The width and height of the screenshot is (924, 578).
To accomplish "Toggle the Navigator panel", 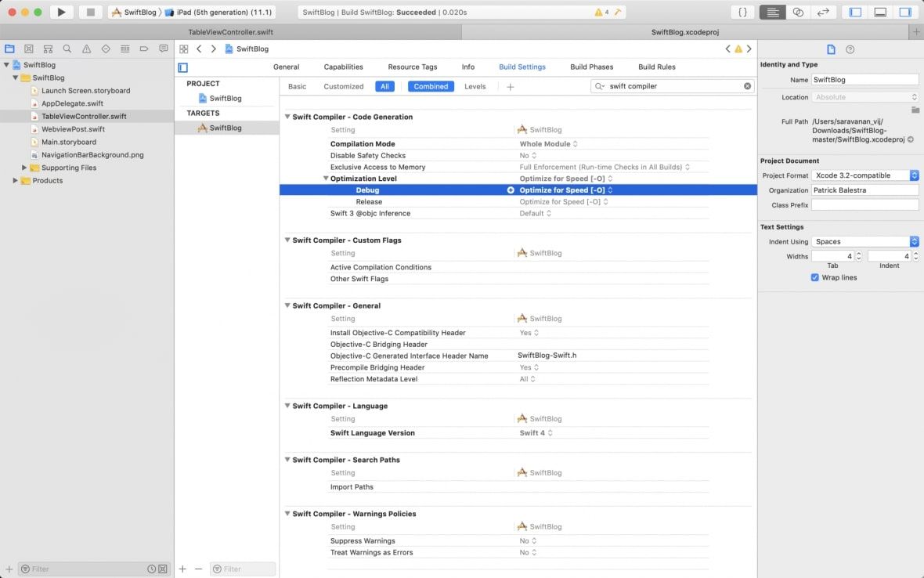I will pos(855,12).
